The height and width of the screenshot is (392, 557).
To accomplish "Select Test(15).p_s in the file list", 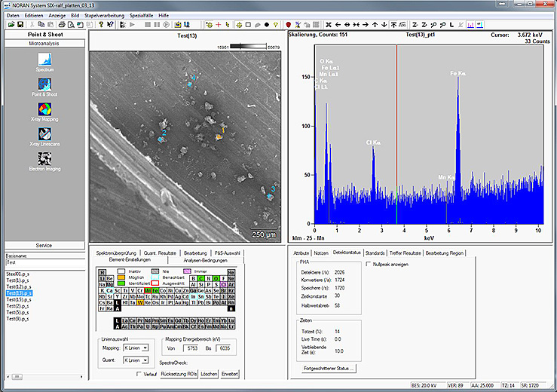I will pos(19,299).
